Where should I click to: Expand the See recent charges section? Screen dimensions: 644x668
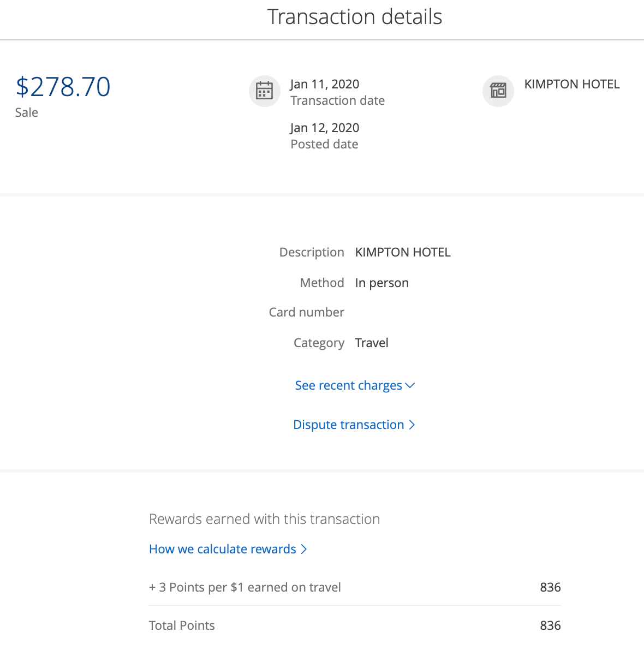[349, 385]
